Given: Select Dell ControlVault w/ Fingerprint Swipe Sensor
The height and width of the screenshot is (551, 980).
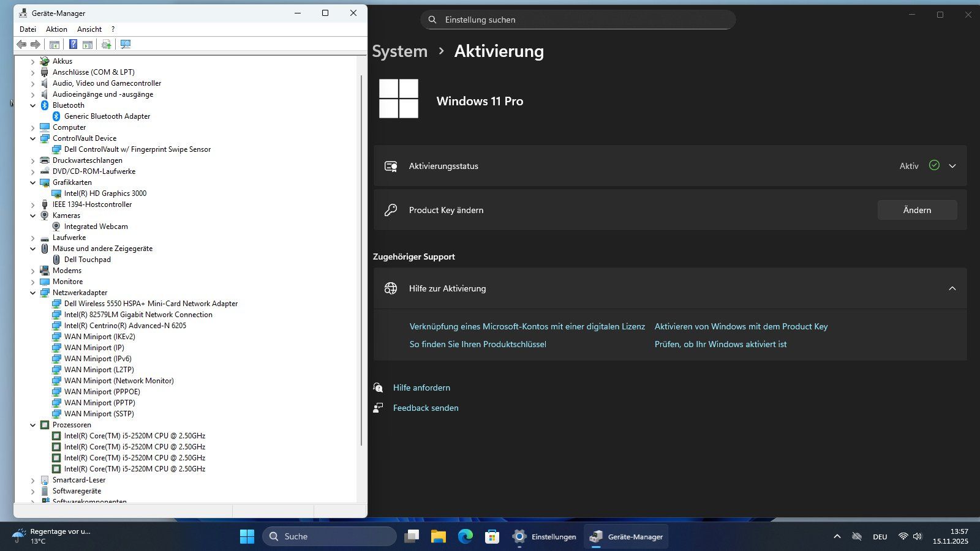Looking at the screenshot, I should pyautogui.click(x=137, y=149).
